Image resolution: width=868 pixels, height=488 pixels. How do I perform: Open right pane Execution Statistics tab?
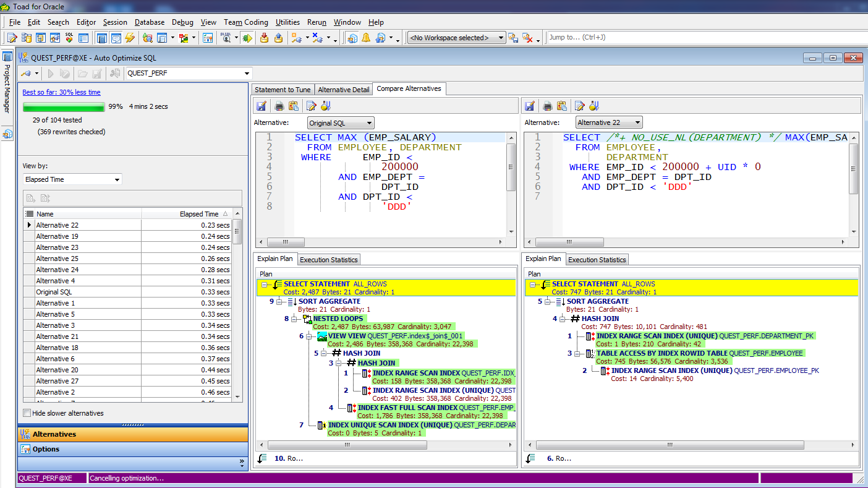click(x=597, y=260)
